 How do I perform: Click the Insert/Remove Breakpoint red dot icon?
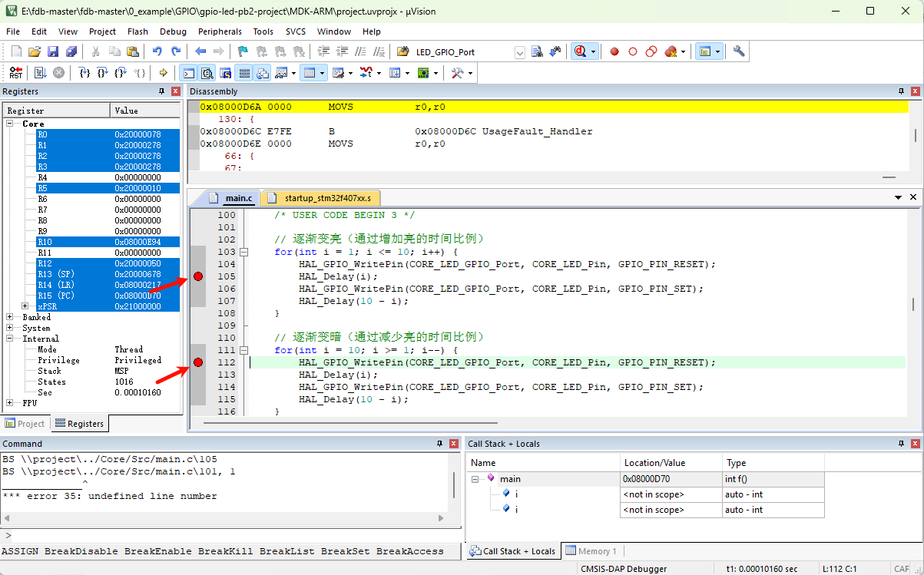click(614, 51)
